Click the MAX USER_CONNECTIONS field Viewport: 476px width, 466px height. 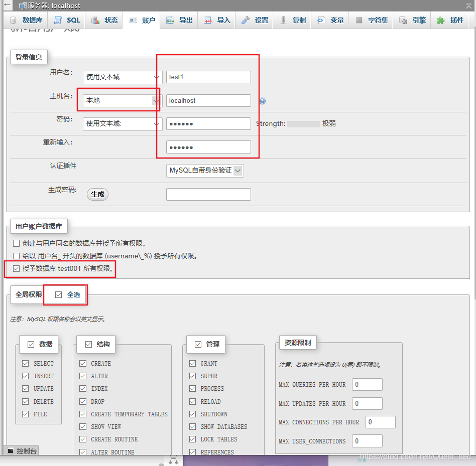click(x=367, y=441)
